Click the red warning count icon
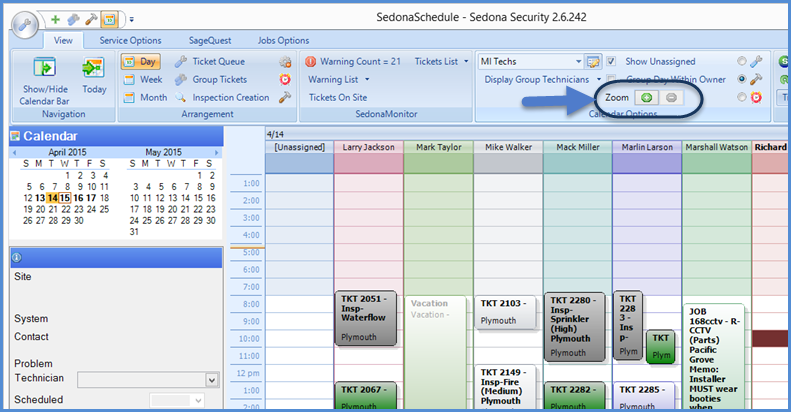Image resolution: width=791 pixels, height=412 pixels. 311,62
